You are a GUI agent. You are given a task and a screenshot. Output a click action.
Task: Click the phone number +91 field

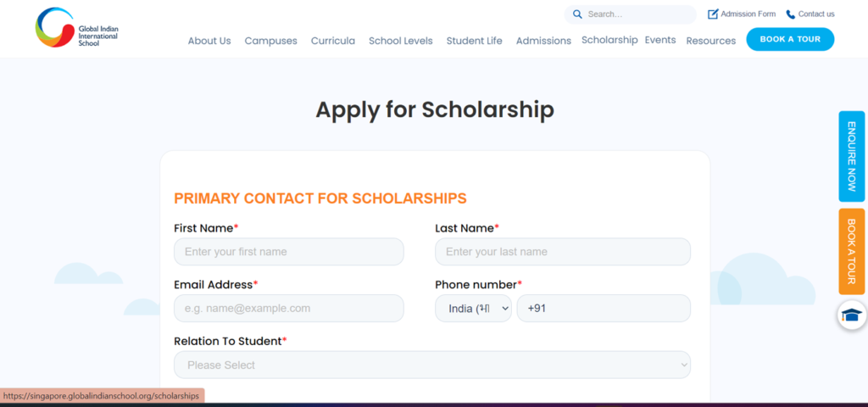click(604, 309)
